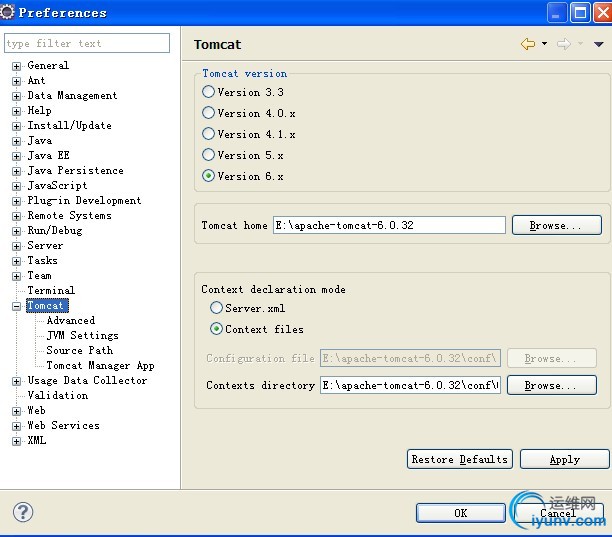Click the Cancel button
This screenshot has height=537, width=612.
(559, 512)
